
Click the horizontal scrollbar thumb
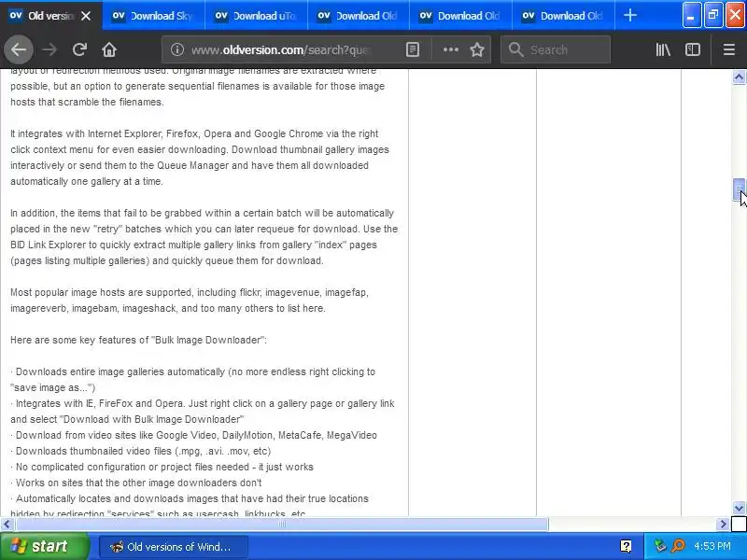coord(281,525)
